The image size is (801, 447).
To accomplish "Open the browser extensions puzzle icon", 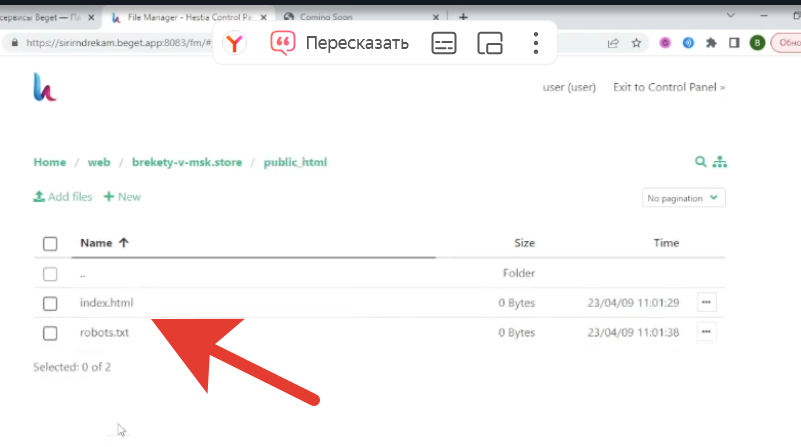I will pos(711,43).
